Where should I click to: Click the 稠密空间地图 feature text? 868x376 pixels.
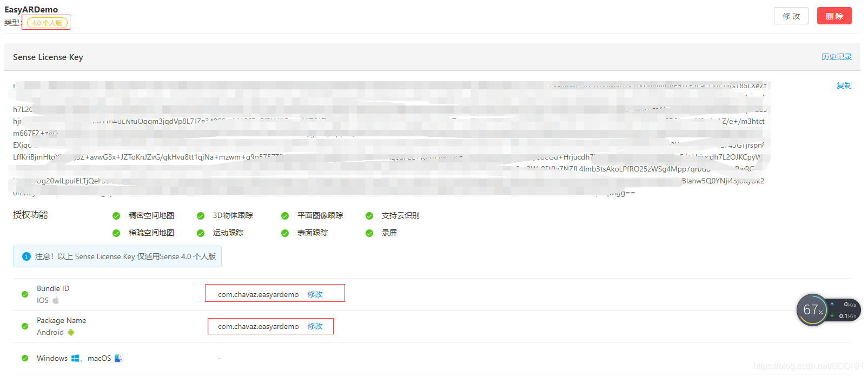pos(151,215)
